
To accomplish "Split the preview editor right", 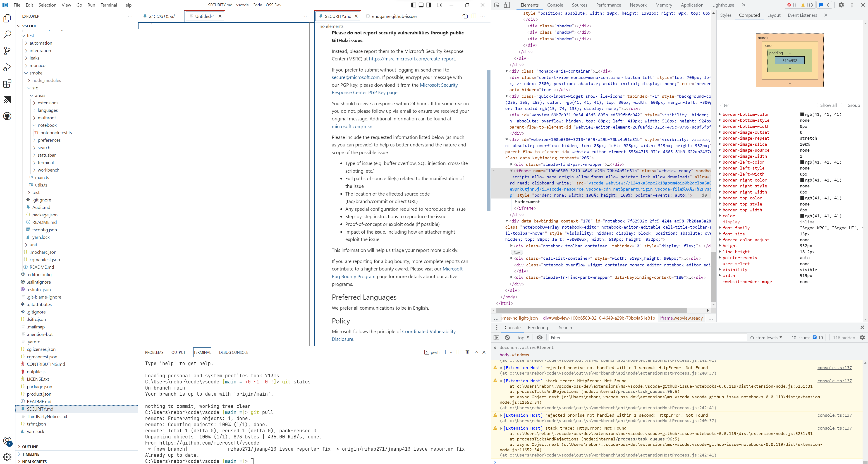I will pyautogui.click(x=474, y=16).
